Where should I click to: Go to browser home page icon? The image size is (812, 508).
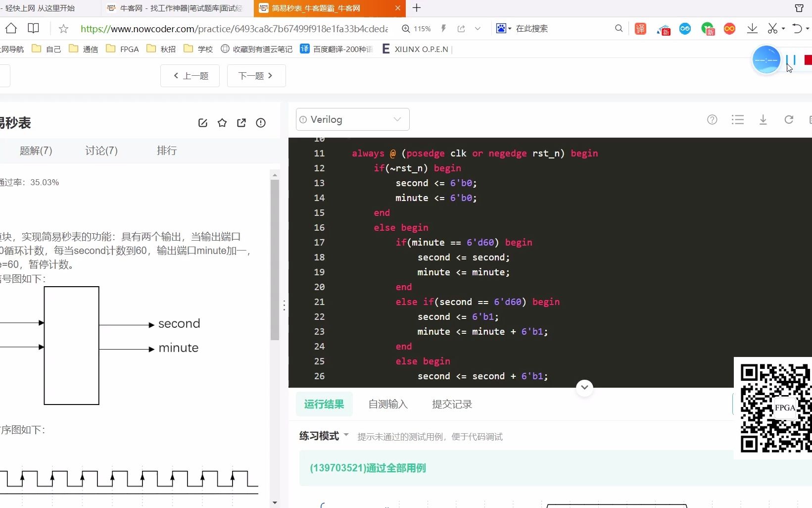11,28
